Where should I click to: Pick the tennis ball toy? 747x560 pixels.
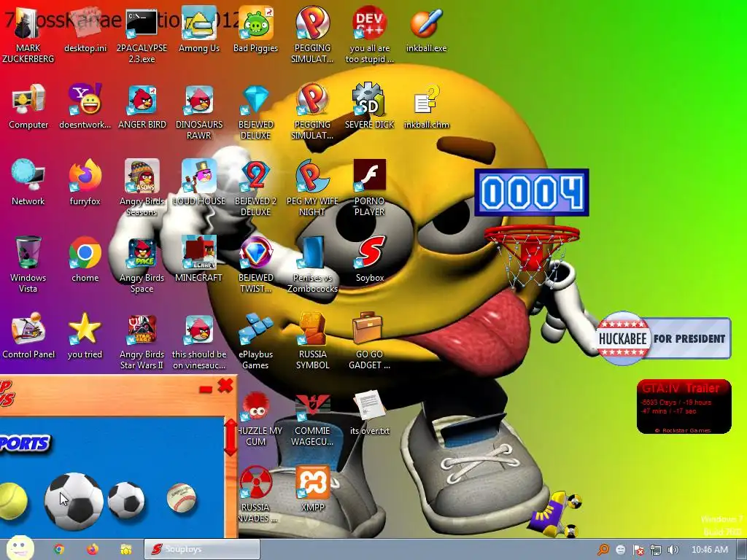point(13,502)
